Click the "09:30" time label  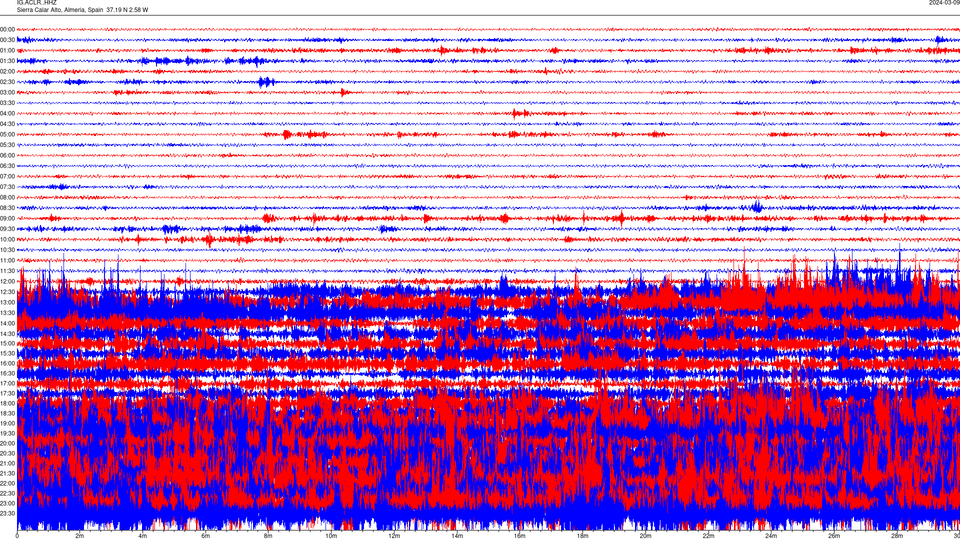(x=7, y=228)
